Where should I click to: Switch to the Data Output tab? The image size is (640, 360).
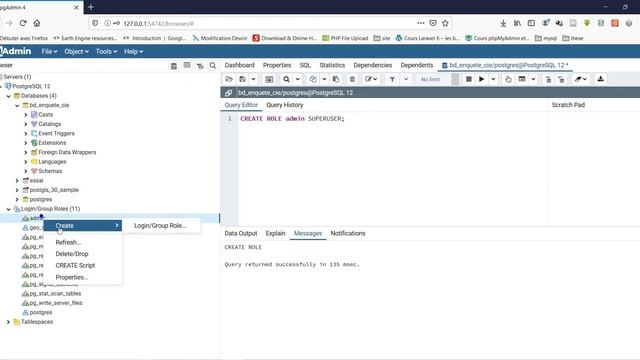pyautogui.click(x=241, y=233)
